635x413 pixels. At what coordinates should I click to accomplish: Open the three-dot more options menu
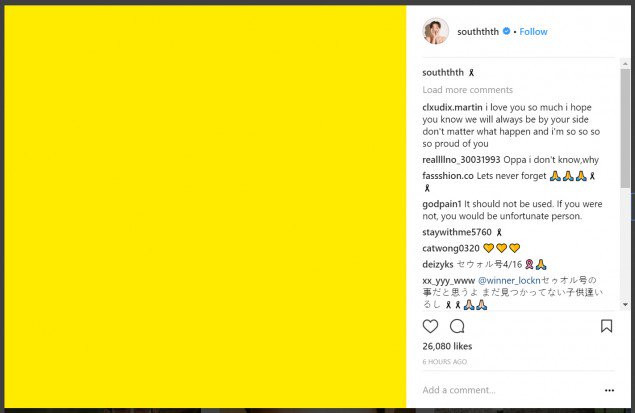pyautogui.click(x=609, y=390)
